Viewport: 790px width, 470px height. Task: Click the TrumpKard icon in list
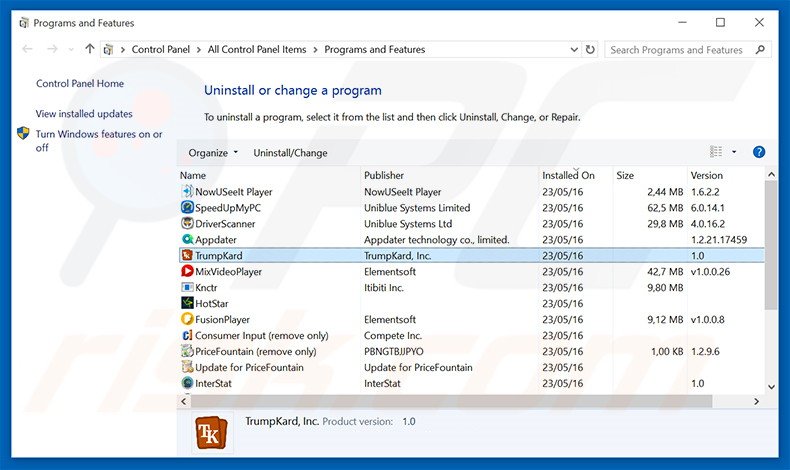coord(187,255)
